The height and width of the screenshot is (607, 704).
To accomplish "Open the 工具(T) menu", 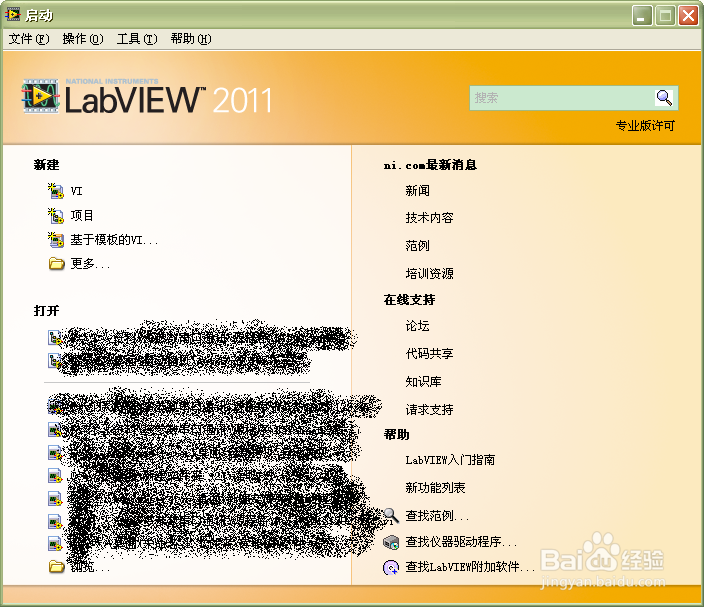I will tap(137, 39).
